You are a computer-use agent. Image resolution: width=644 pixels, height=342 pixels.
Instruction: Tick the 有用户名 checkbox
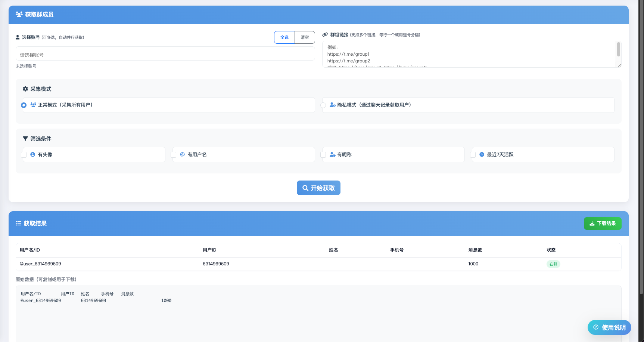(x=174, y=155)
